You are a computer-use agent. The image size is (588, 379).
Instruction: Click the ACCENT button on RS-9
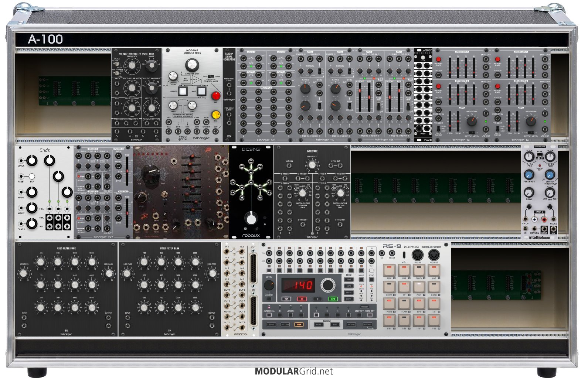[269, 299]
